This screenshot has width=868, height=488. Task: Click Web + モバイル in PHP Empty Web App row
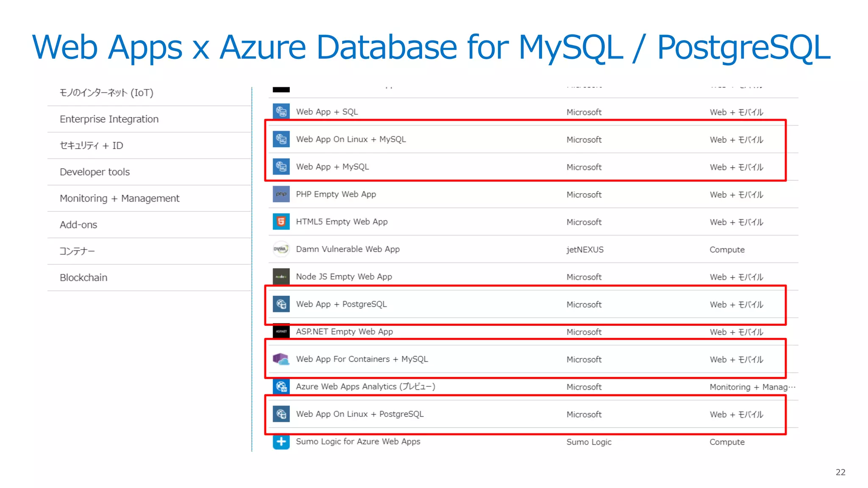[x=737, y=194]
